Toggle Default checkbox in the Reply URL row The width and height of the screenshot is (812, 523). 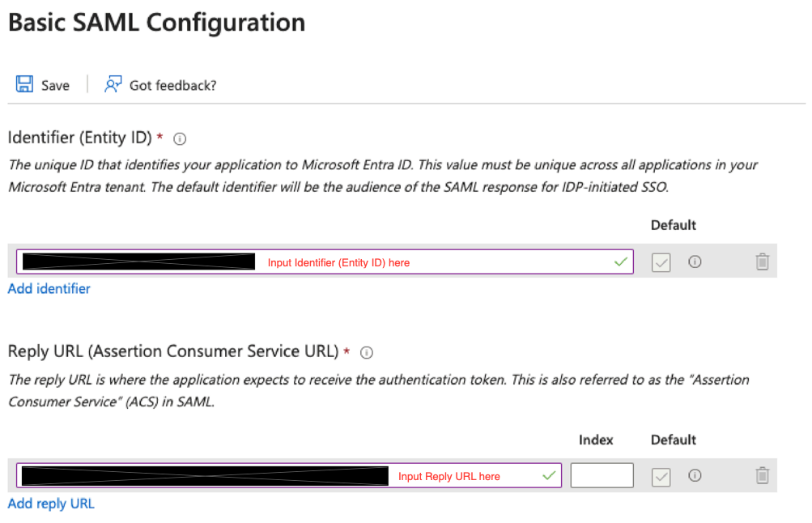click(661, 476)
